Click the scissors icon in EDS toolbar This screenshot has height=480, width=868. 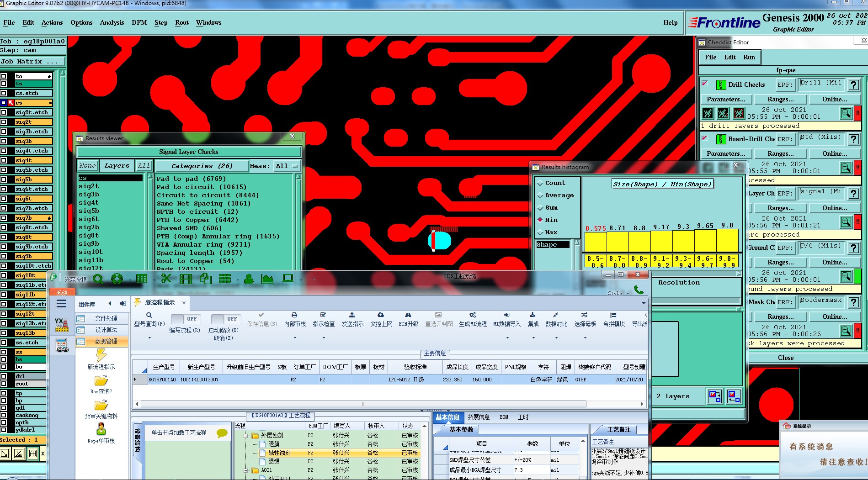166,279
